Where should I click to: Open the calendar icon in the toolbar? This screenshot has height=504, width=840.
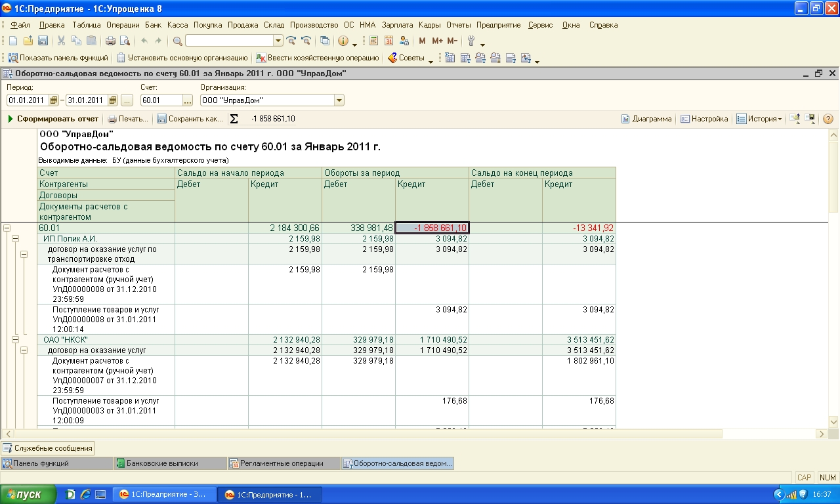tap(388, 41)
